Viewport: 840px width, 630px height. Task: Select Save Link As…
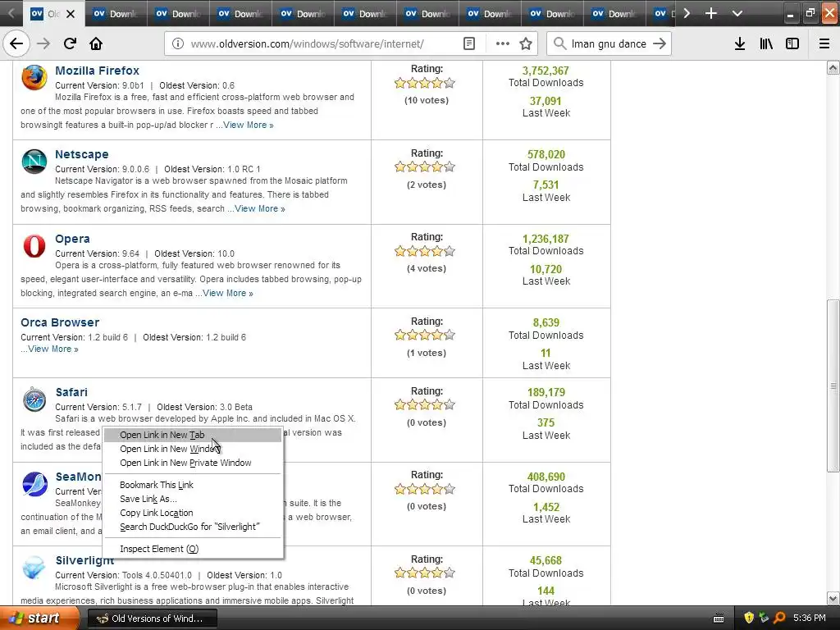click(x=193, y=499)
